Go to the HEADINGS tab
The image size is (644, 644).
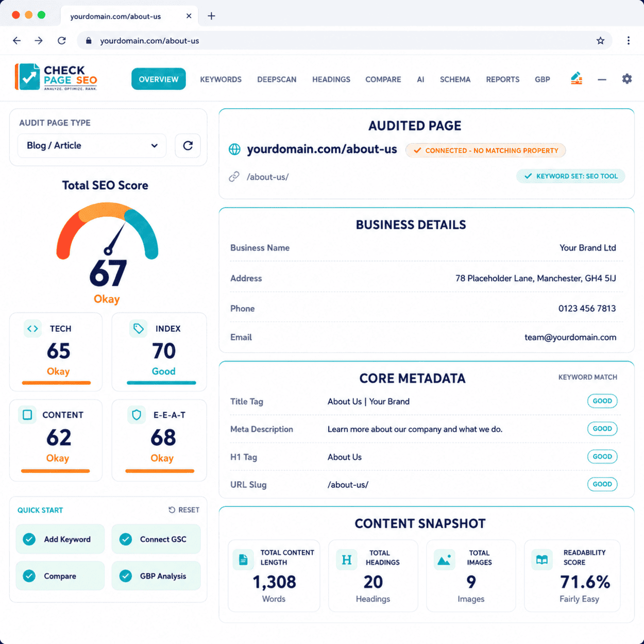click(331, 79)
